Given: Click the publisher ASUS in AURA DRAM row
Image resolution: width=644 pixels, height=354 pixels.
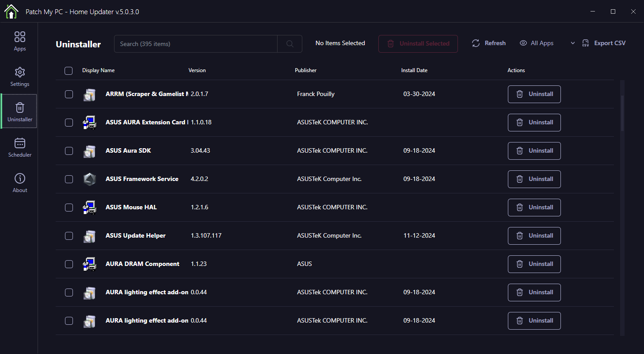Looking at the screenshot, I should 305,264.
